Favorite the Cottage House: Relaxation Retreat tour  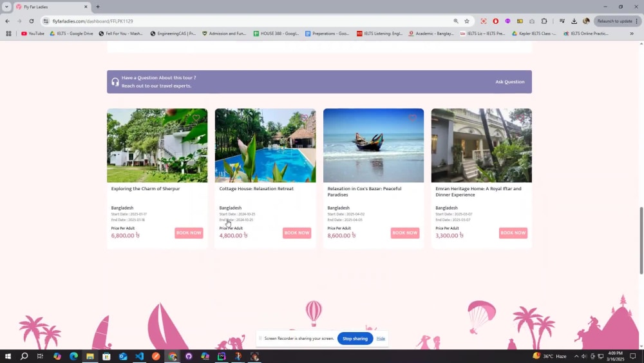[304, 119]
